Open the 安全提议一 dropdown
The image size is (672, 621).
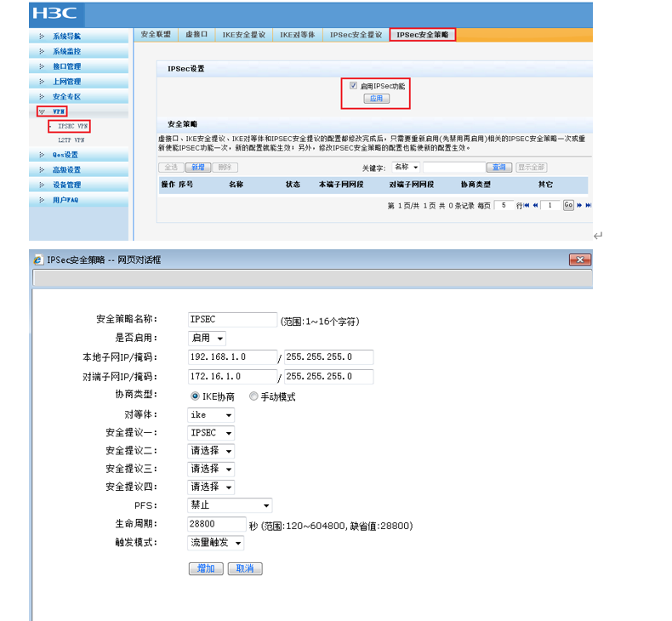click(211, 433)
